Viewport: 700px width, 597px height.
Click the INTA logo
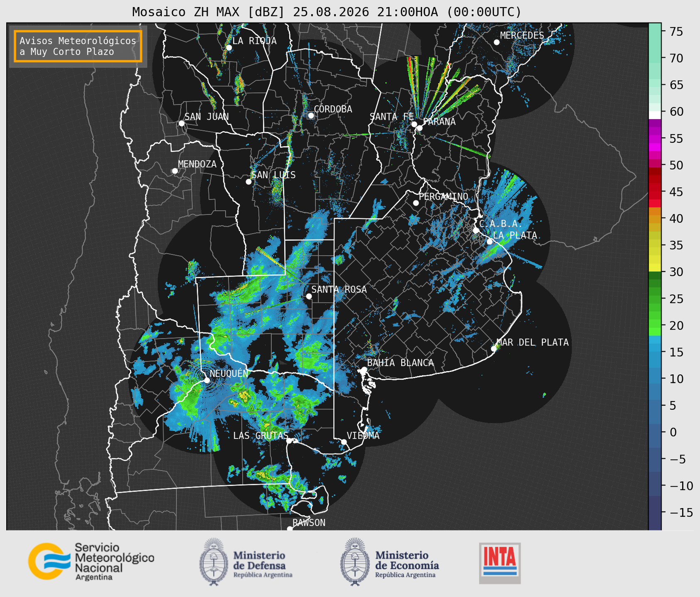click(500, 563)
